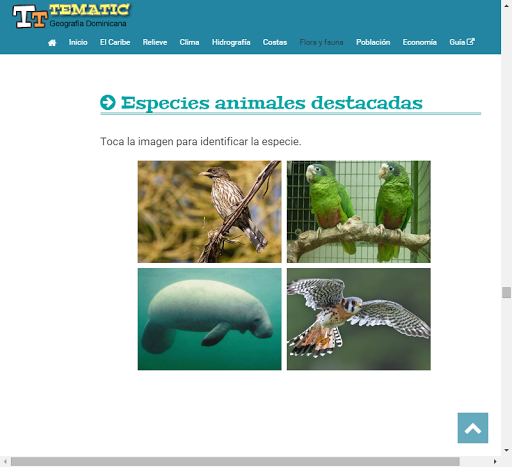Tap the green parrots photo
The width and height of the screenshot is (512, 467).
point(359,212)
